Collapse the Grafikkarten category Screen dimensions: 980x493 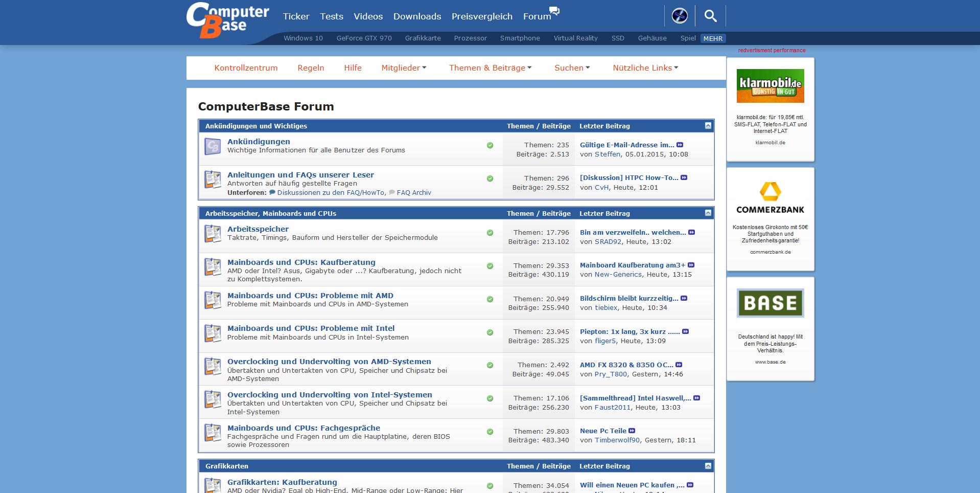(708, 466)
